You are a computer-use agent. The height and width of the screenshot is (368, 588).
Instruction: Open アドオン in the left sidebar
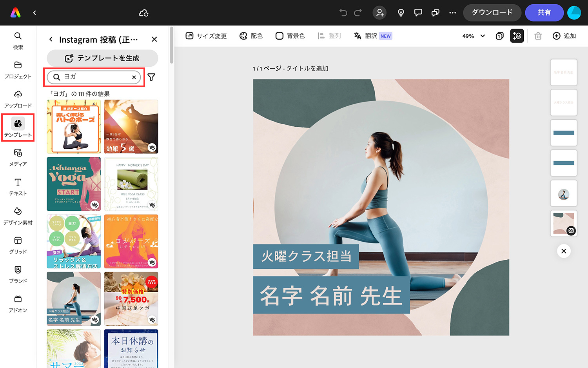18,304
